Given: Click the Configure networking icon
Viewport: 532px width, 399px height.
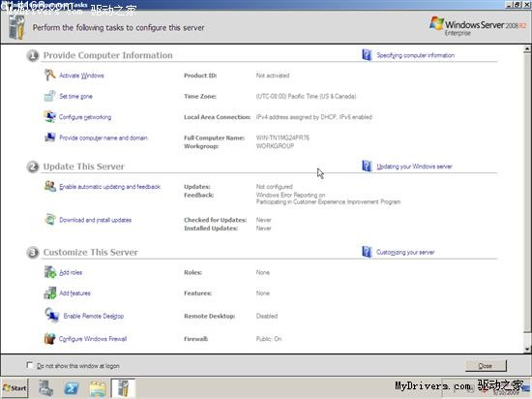Looking at the screenshot, I should (x=50, y=117).
